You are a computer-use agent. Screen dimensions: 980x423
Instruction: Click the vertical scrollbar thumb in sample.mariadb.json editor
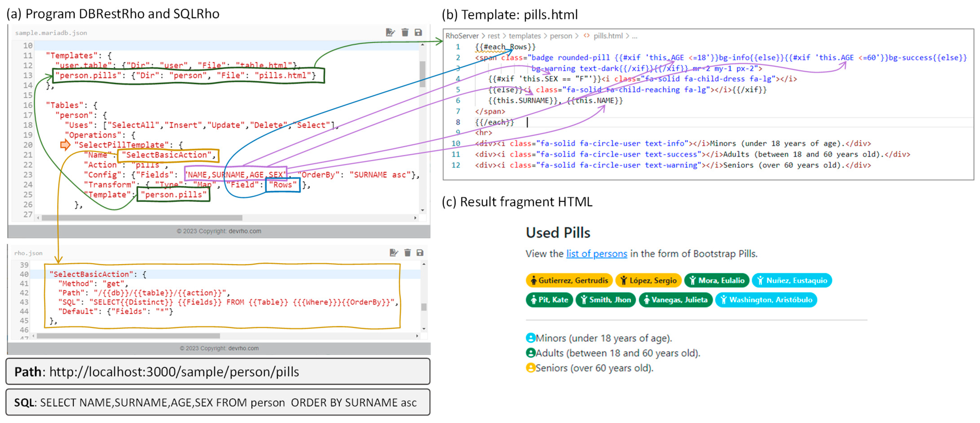click(x=422, y=74)
